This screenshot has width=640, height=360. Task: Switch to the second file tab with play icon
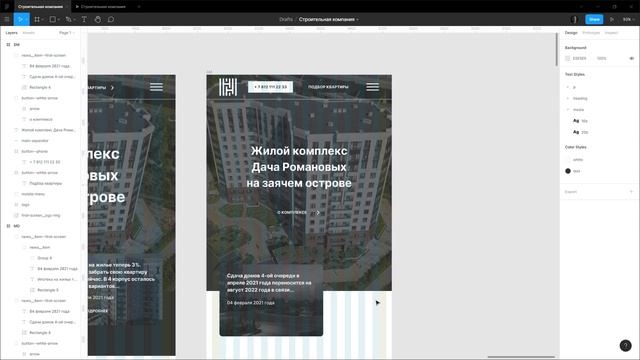[x=101, y=7]
